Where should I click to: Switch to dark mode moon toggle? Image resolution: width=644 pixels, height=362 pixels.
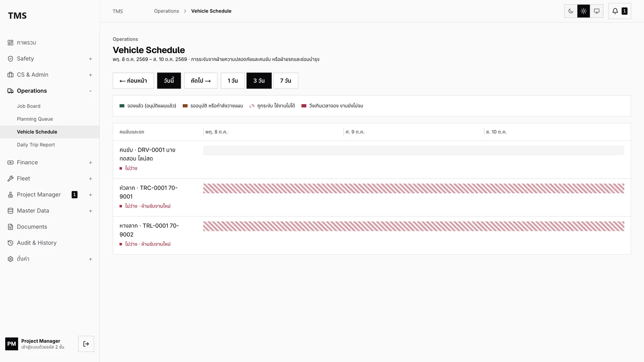point(571,11)
